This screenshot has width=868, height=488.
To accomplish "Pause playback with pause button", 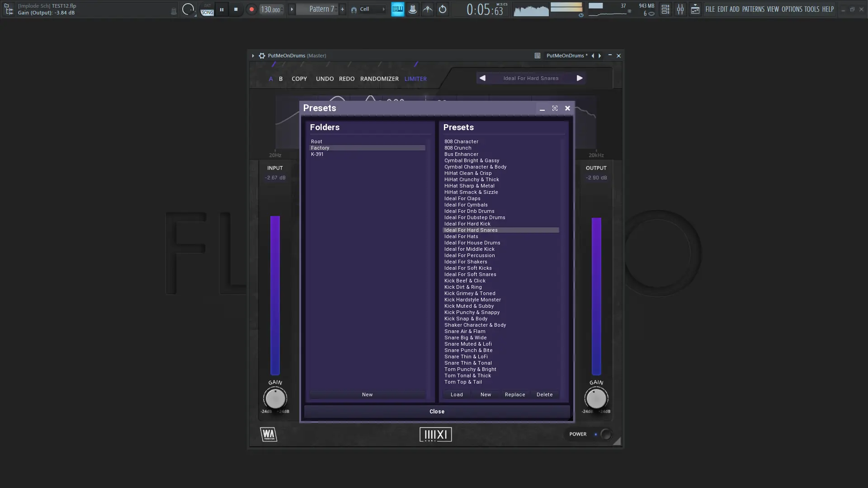I will [222, 9].
